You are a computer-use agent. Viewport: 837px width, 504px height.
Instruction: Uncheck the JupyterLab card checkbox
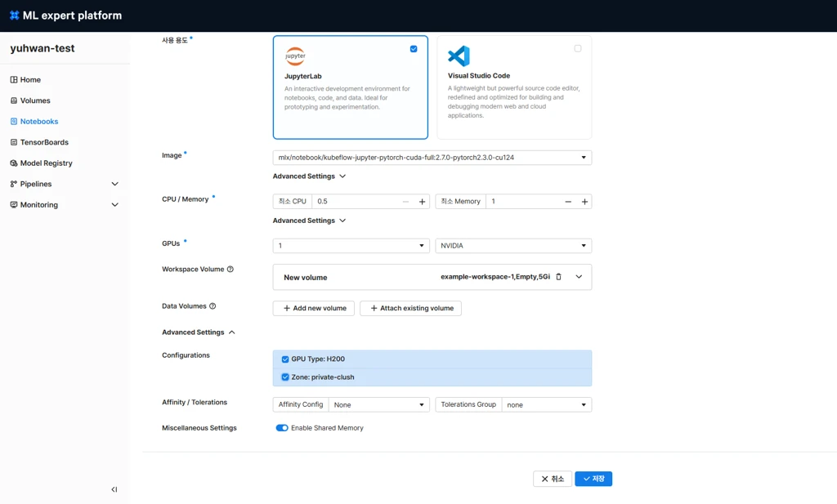pyautogui.click(x=414, y=48)
